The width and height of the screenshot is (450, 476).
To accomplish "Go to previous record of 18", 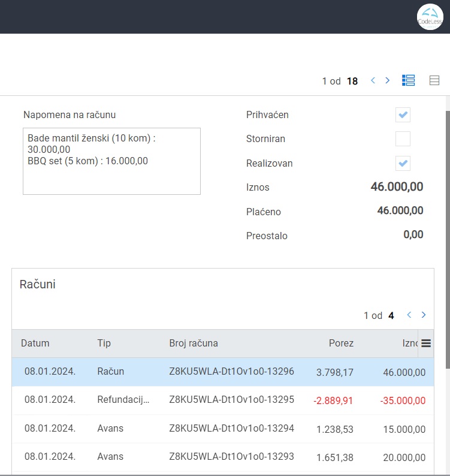I will point(373,80).
